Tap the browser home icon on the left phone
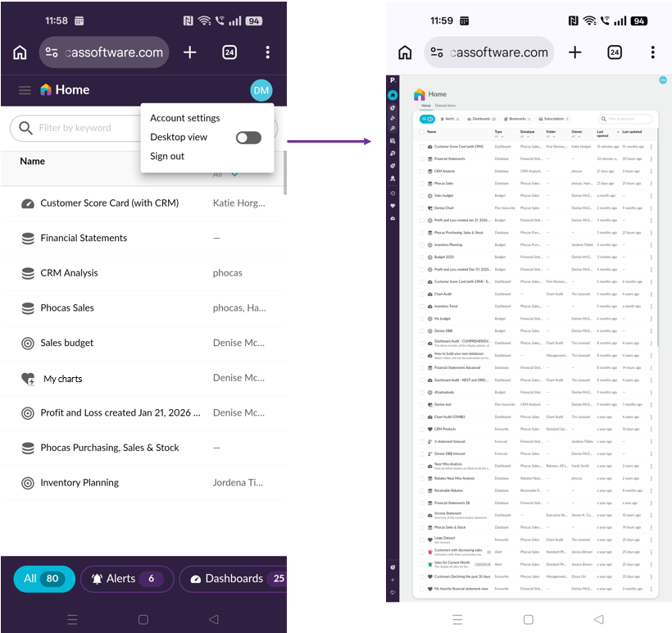672x633 pixels. (20, 52)
